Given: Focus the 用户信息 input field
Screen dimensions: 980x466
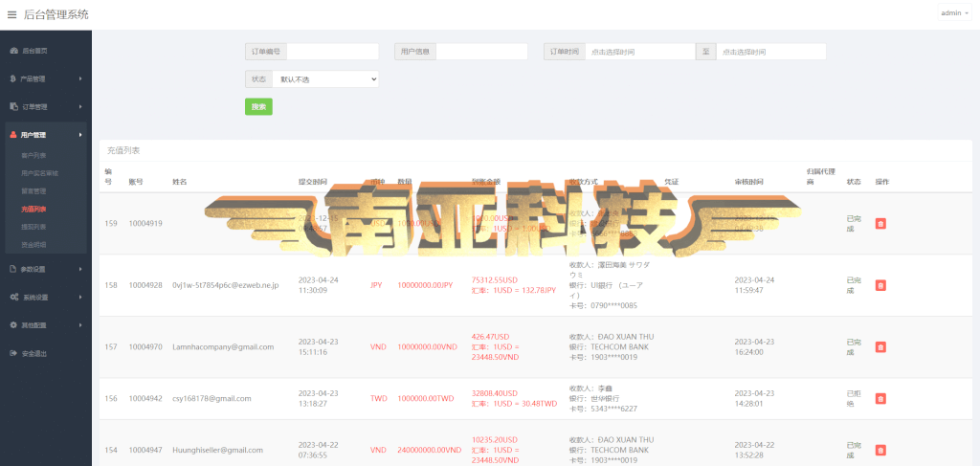Looking at the screenshot, I should [481, 52].
